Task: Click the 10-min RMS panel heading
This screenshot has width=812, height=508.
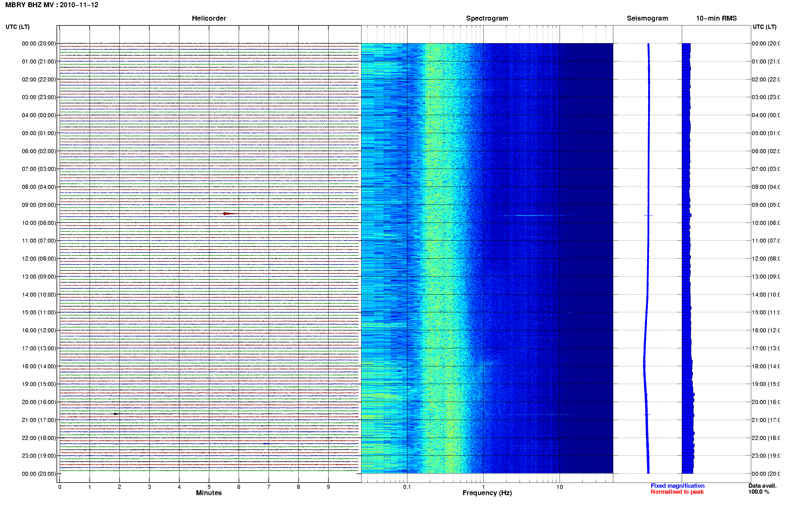Action: click(716, 19)
